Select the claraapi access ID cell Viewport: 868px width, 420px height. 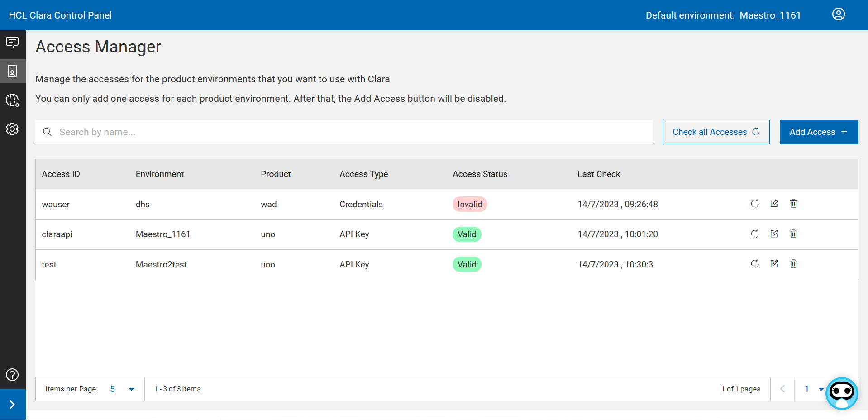(x=57, y=234)
